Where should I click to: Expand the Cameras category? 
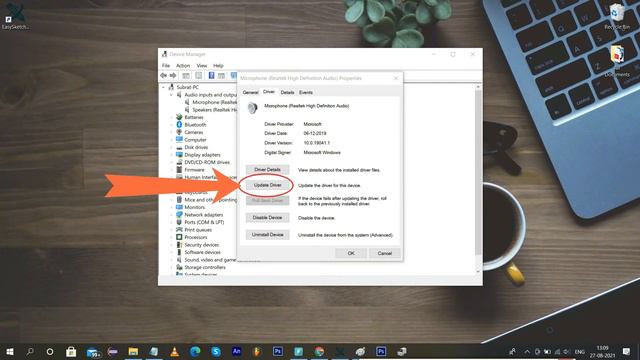pyautogui.click(x=171, y=132)
